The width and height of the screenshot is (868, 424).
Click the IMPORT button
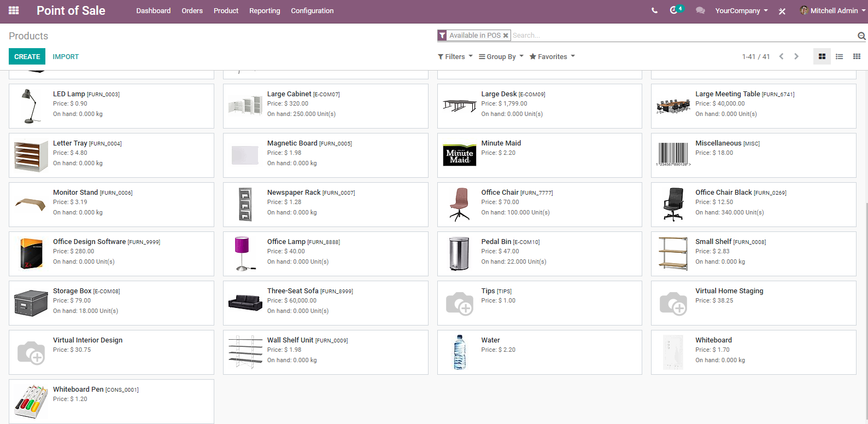coord(66,56)
